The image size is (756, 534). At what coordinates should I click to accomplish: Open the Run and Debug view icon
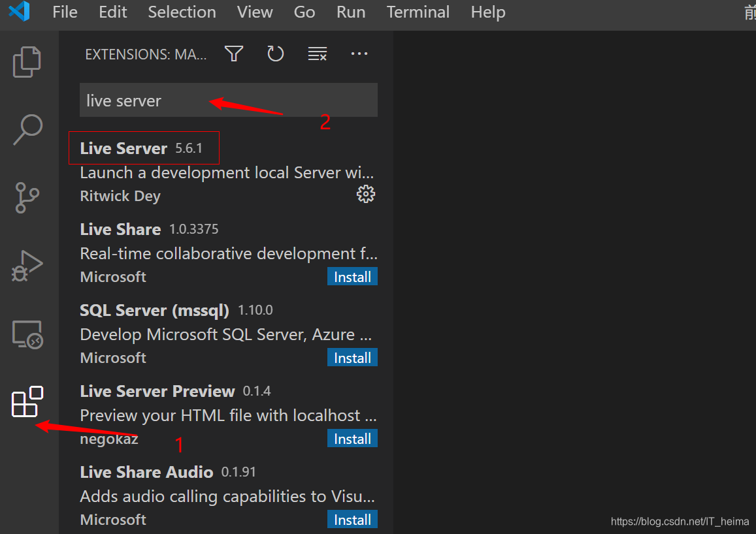(x=27, y=265)
